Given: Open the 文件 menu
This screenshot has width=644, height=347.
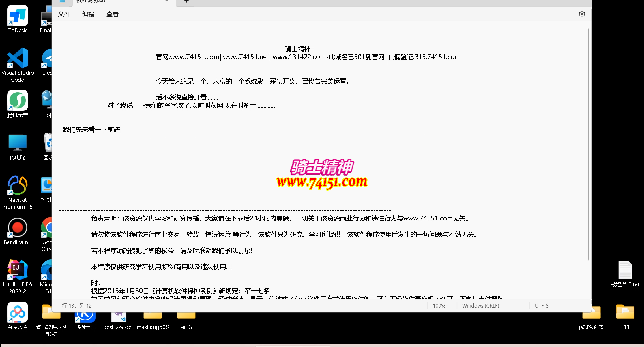Looking at the screenshot, I should 64,14.
